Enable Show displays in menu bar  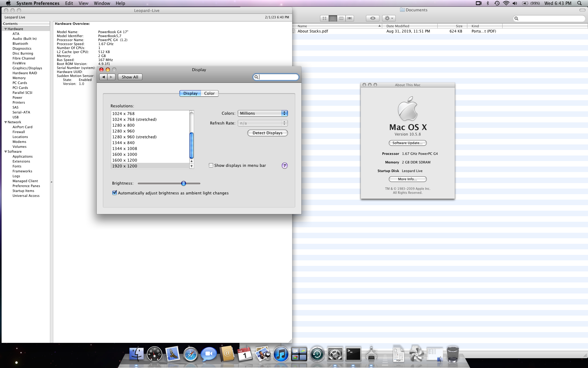coord(211,165)
